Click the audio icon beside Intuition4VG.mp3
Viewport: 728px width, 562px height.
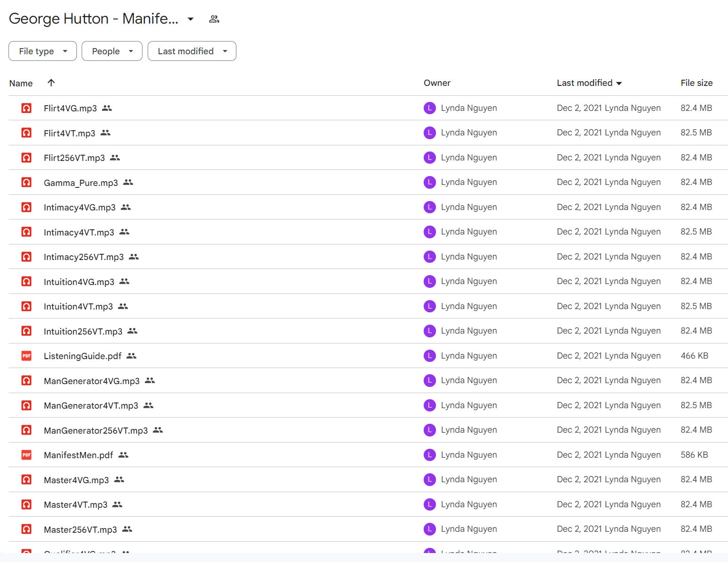point(26,281)
